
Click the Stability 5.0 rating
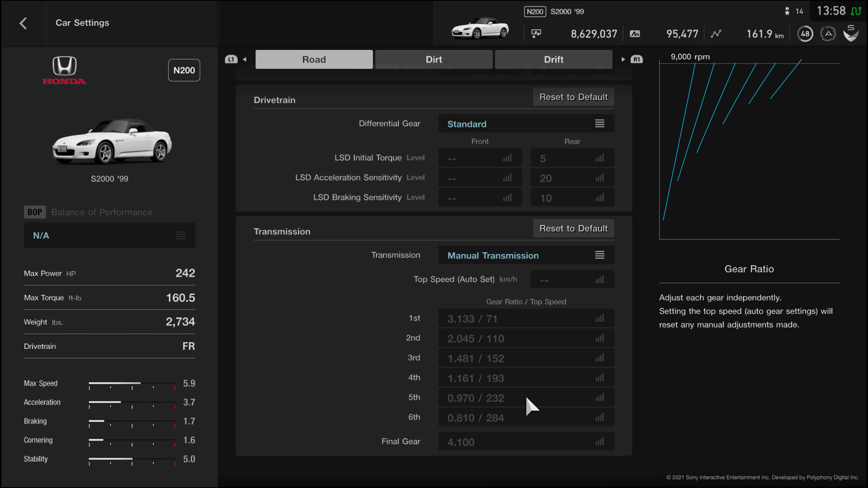[189, 459]
